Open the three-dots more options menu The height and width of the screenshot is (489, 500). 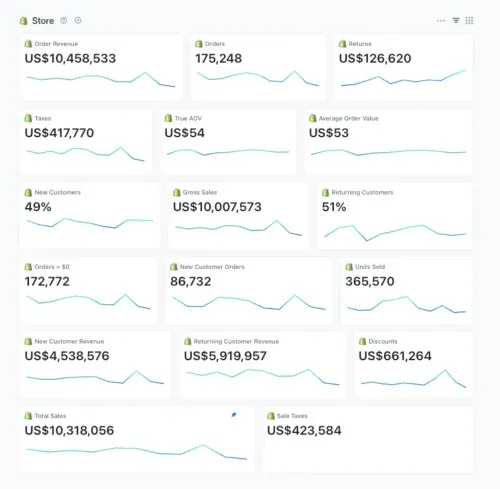441,21
